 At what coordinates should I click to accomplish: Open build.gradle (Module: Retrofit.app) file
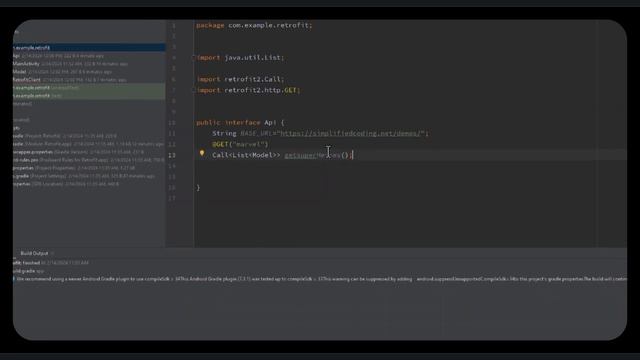coord(89,144)
